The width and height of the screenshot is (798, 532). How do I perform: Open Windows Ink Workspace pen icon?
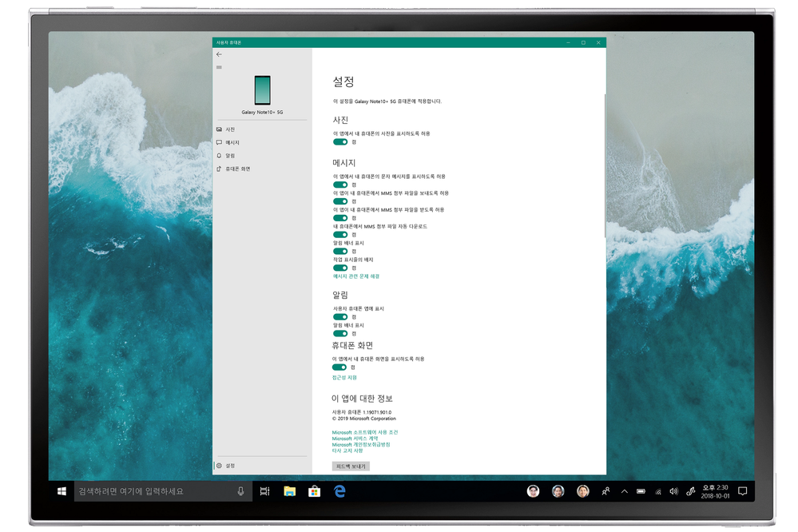coord(691,491)
